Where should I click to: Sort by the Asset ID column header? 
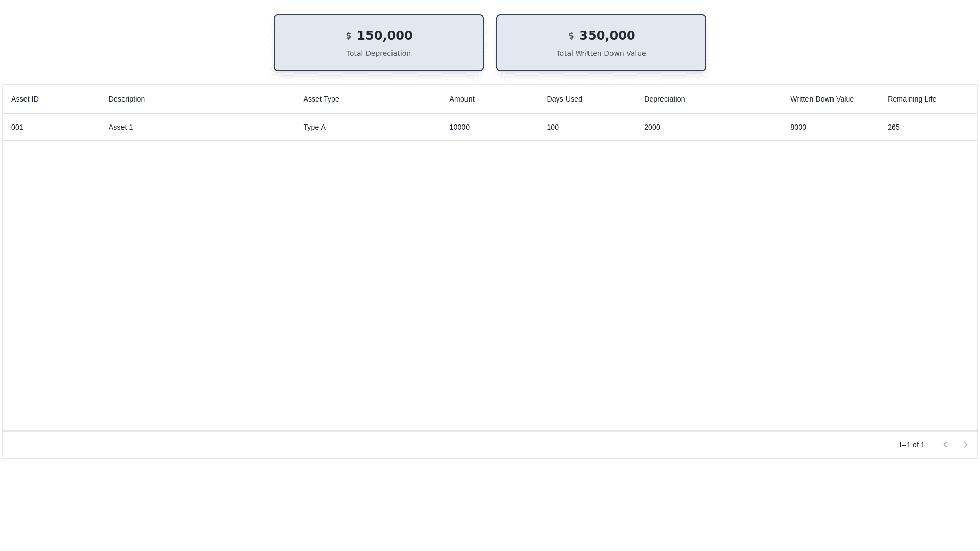click(25, 99)
